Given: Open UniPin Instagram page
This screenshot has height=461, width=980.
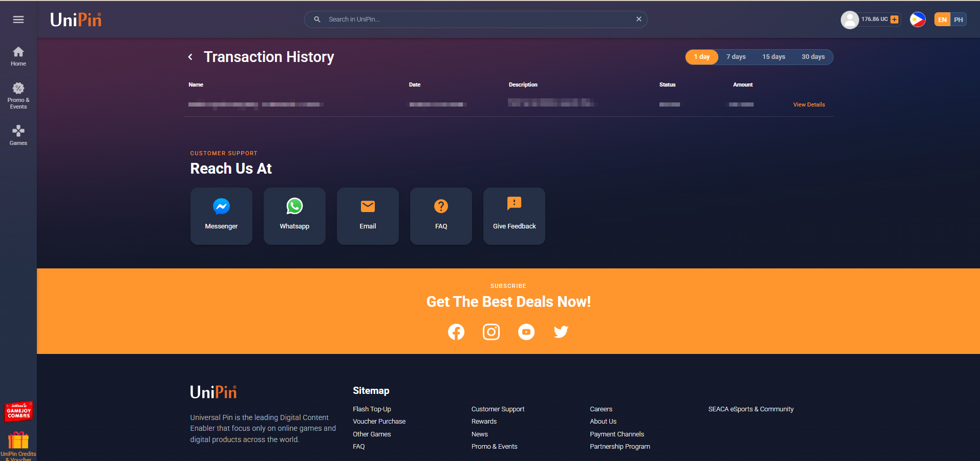Looking at the screenshot, I should pos(491,332).
